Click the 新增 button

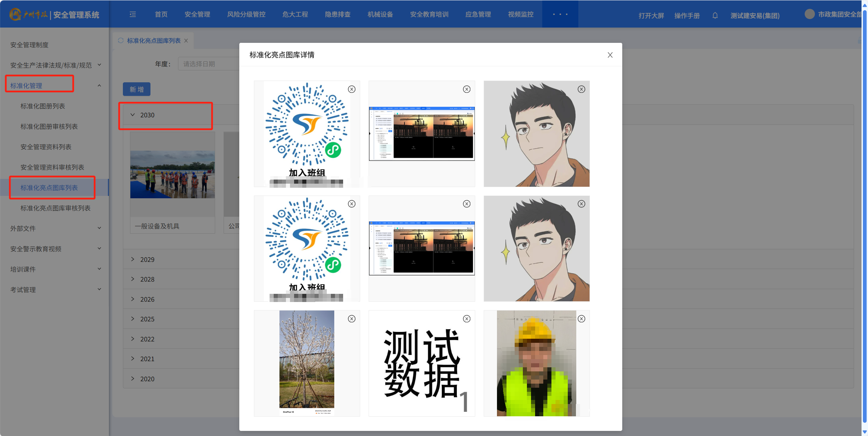(x=136, y=89)
